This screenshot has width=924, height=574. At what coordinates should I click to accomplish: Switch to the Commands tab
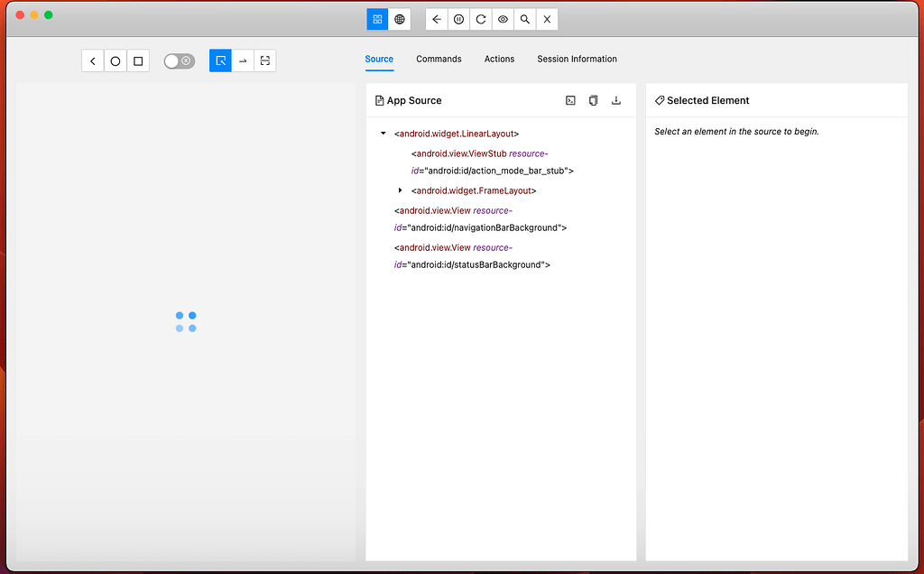pos(439,59)
